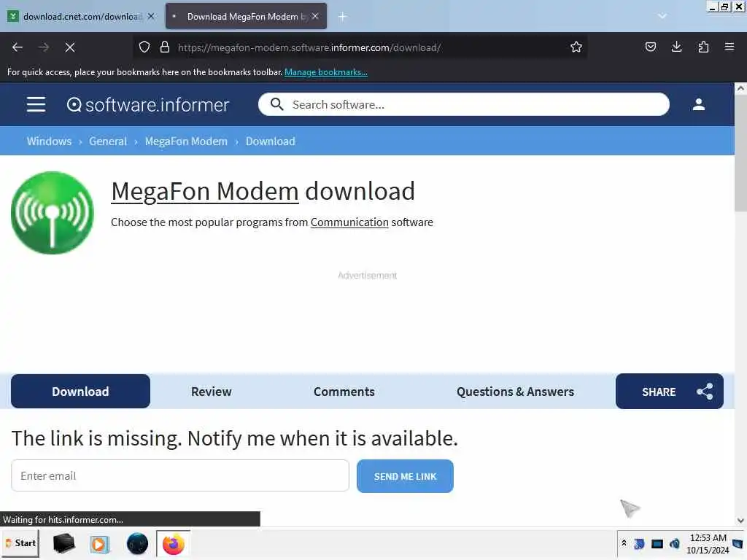
Task: Bookmark this page with the star icon
Action: pyautogui.click(x=576, y=47)
